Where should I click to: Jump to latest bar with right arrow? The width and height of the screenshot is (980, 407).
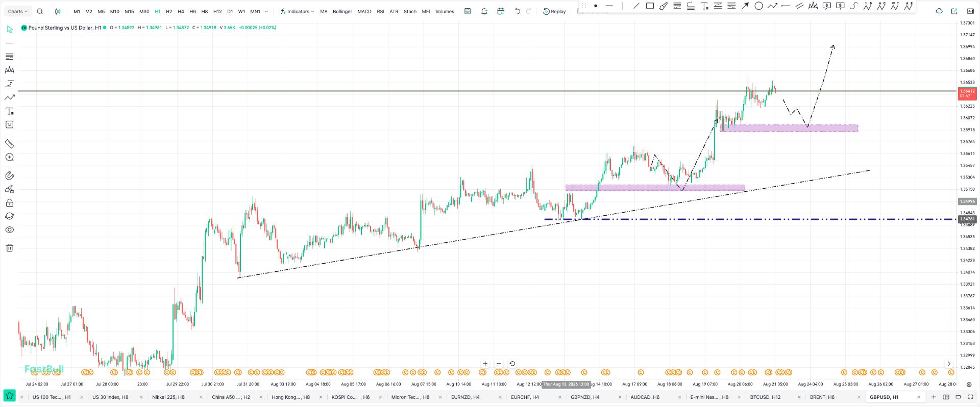[949, 364]
